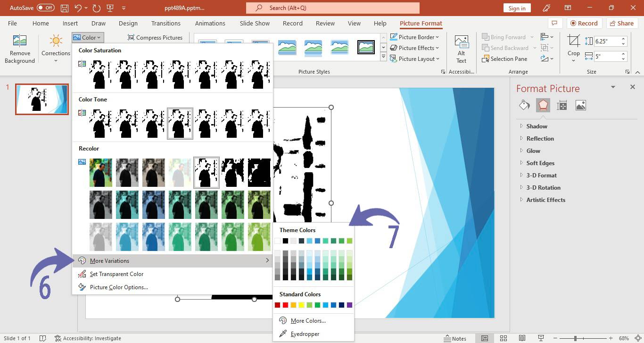644x343 pixels.
Task: Switch to Slide Sorter view icon
Action: tap(504, 338)
